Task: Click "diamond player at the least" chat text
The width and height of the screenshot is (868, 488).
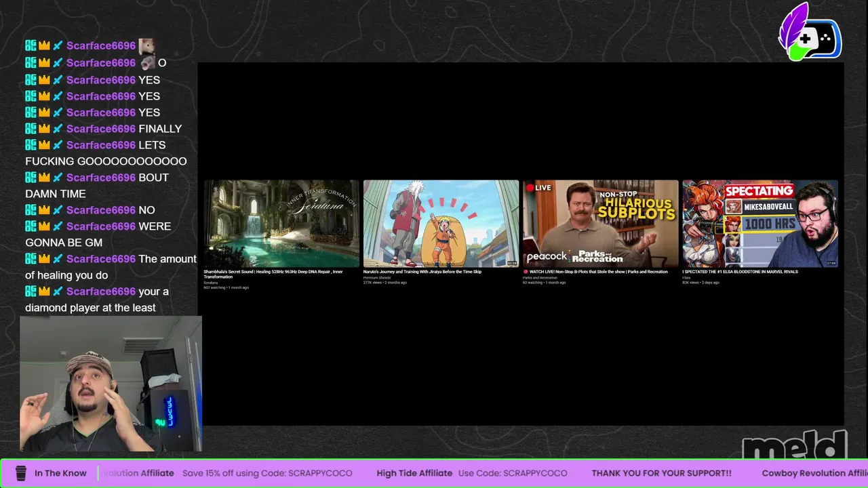Action: (90, 308)
